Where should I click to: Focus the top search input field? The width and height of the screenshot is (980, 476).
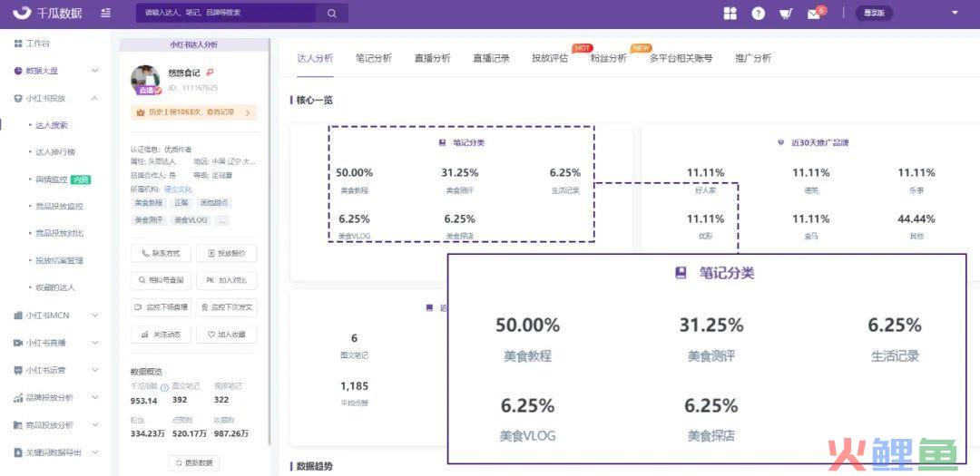point(226,13)
